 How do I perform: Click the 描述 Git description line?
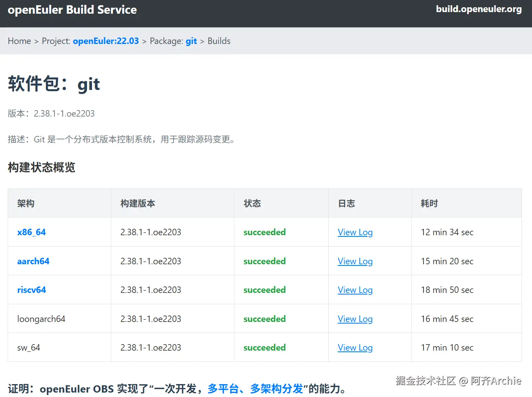coord(121,140)
